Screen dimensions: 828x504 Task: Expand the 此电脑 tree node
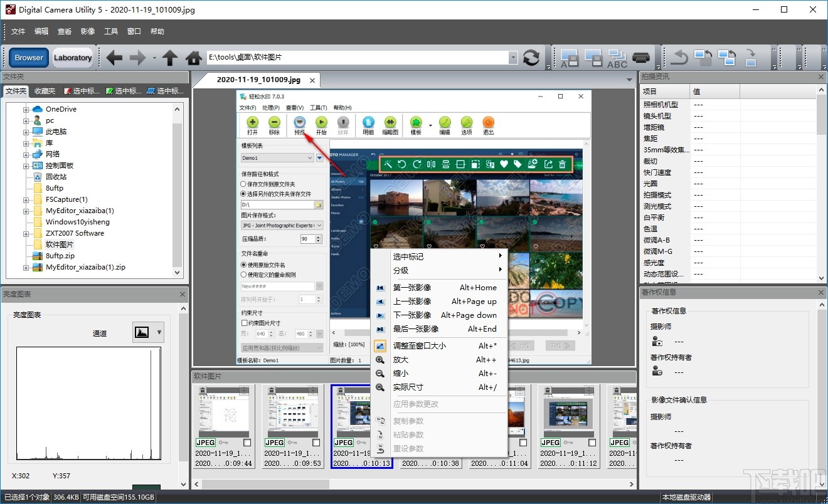click(26, 132)
